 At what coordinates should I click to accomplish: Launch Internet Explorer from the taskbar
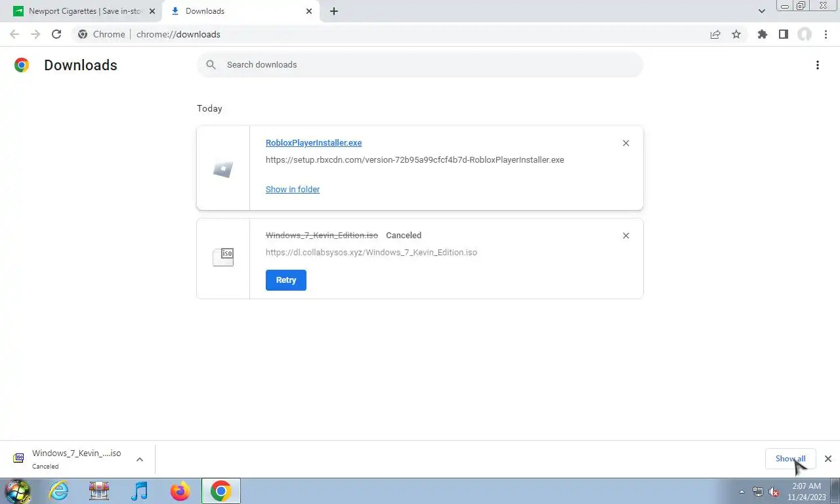(58, 491)
